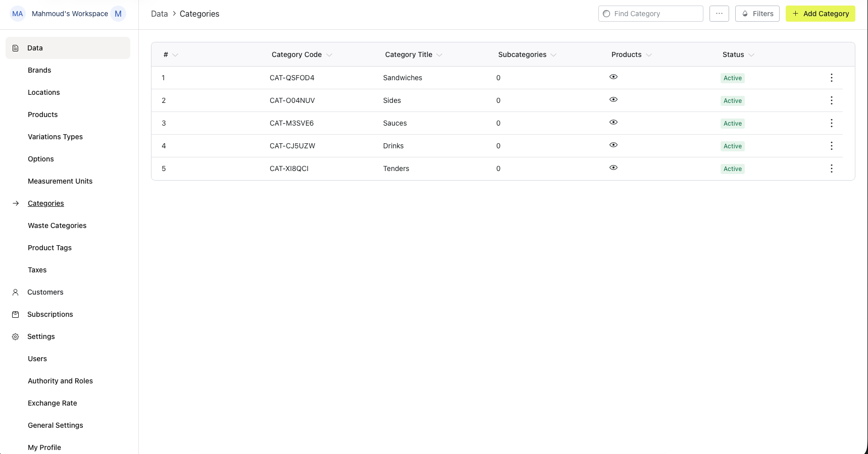Open the Category Title column dropdown
Image resolution: width=868 pixels, height=454 pixels.
coord(439,55)
